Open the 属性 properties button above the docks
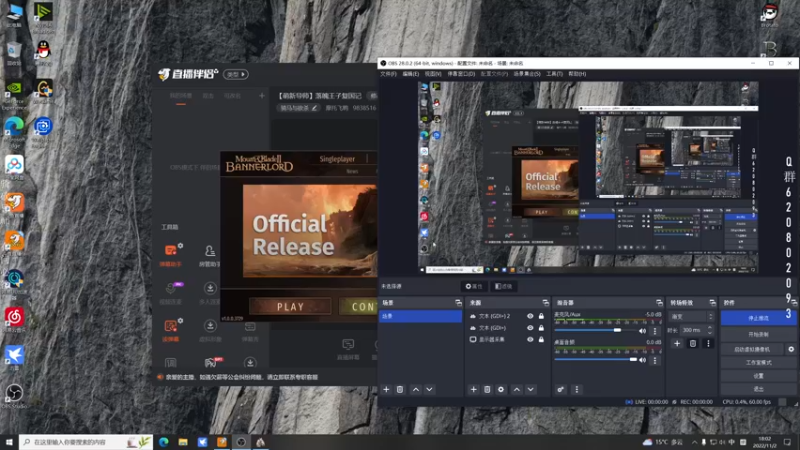Screen dimensions: 800x450 pyautogui.click(x=474, y=286)
